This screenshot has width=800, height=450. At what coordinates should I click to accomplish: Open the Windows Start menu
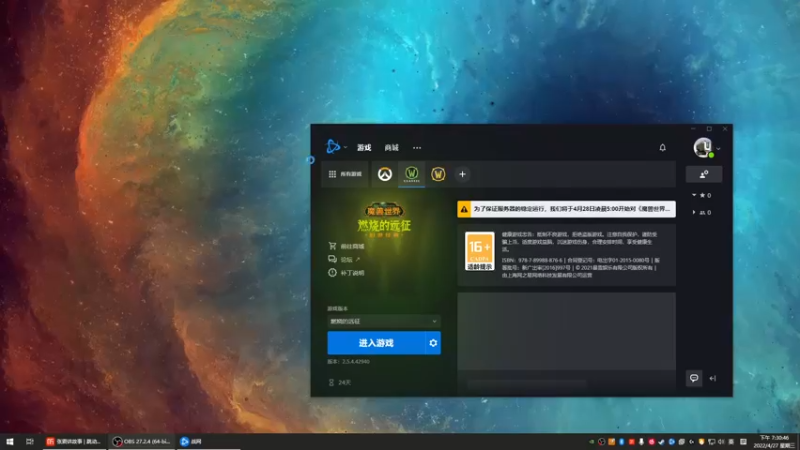point(10,441)
